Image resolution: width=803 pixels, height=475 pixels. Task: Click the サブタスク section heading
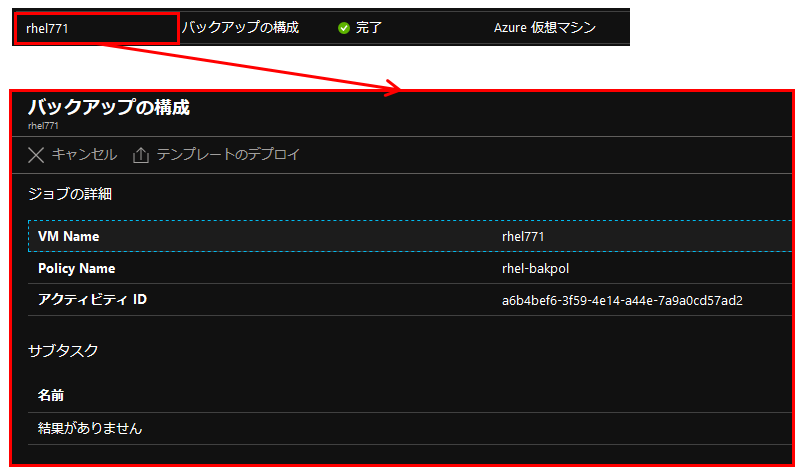pyautogui.click(x=63, y=351)
